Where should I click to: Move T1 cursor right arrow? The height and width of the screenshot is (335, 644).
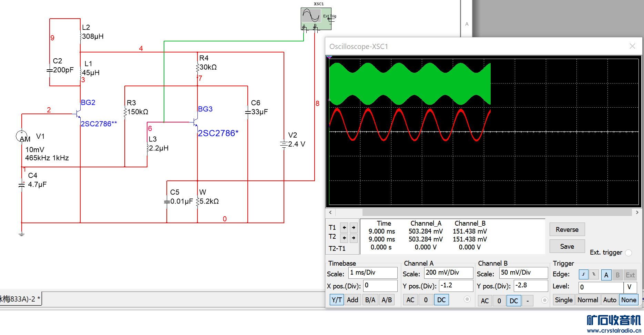[x=354, y=228]
